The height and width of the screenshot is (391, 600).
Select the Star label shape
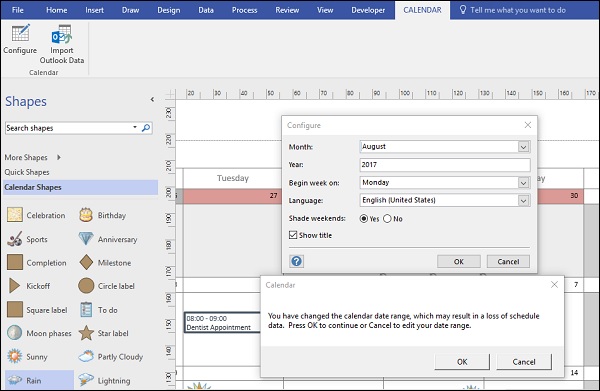tap(103, 333)
